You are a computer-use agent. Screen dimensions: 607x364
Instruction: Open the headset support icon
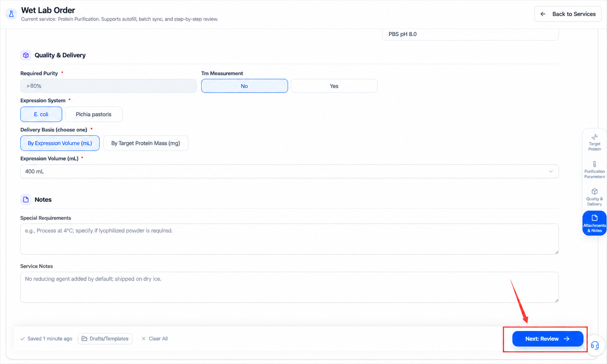tap(595, 345)
